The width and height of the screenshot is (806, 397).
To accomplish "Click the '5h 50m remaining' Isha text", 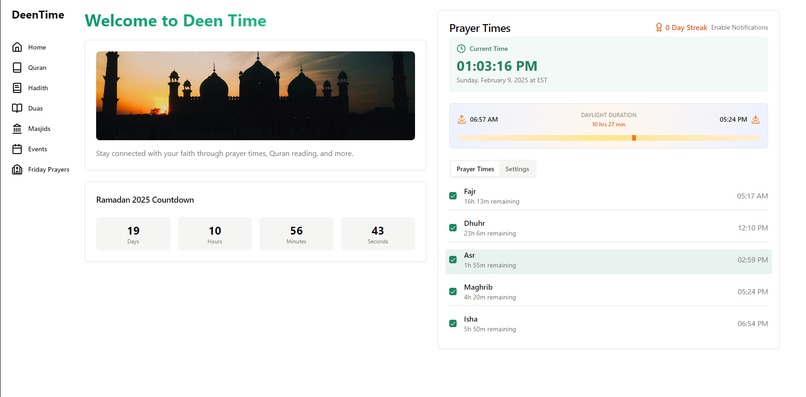I will (x=490, y=329).
